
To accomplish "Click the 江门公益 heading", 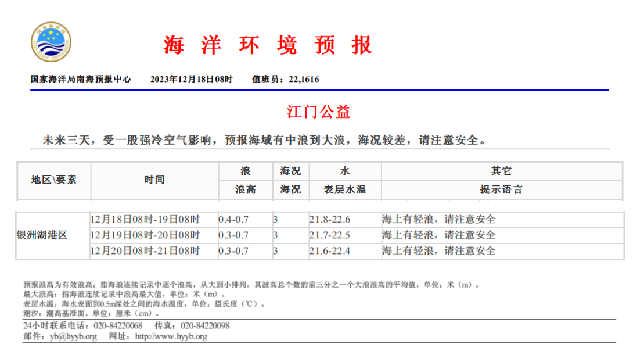I will [x=319, y=111].
